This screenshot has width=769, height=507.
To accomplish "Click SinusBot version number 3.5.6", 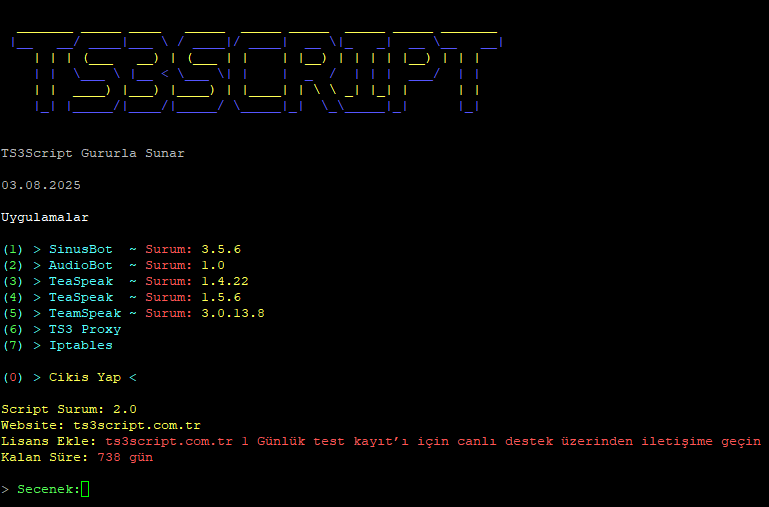I will [x=221, y=249].
